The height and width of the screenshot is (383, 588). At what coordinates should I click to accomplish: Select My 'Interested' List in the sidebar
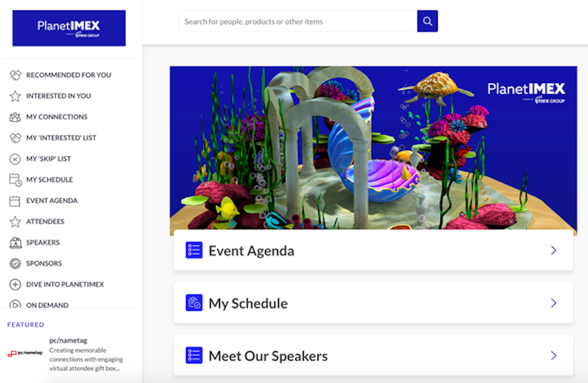click(x=61, y=138)
